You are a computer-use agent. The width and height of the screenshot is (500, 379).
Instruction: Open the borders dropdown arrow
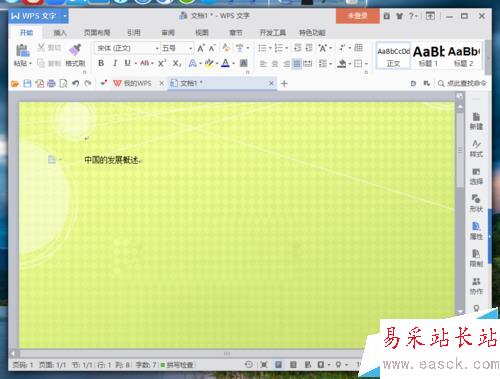[x=367, y=64]
